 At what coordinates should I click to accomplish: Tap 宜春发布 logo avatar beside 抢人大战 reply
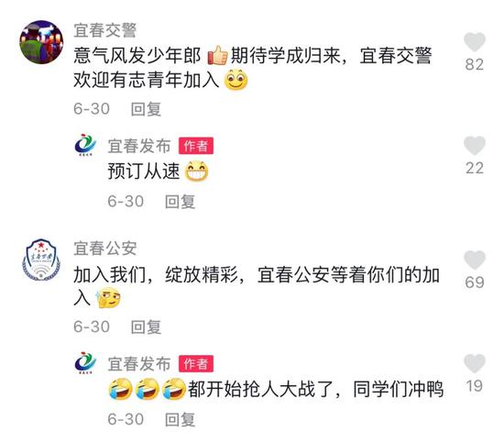coord(85,363)
